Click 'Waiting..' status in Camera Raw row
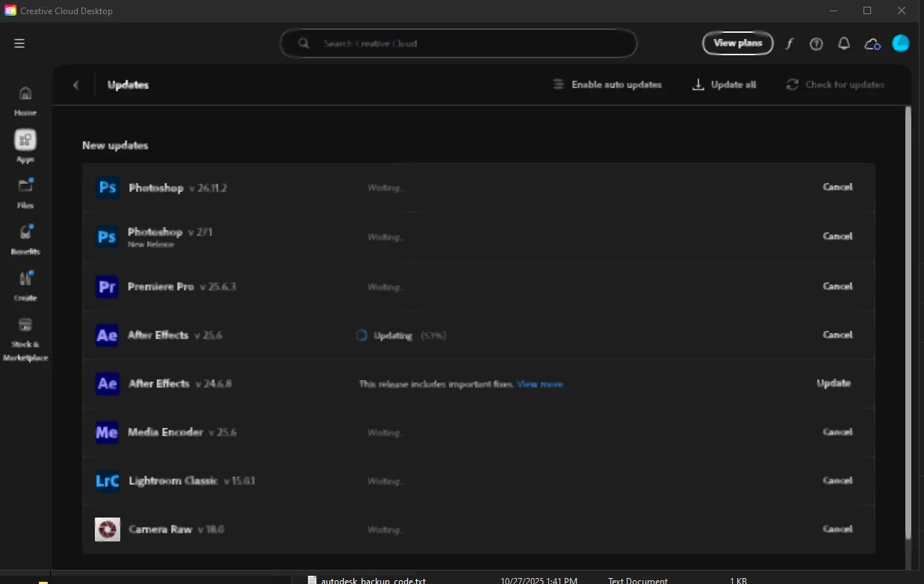This screenshot has height=584, width=924. [385, 530]
